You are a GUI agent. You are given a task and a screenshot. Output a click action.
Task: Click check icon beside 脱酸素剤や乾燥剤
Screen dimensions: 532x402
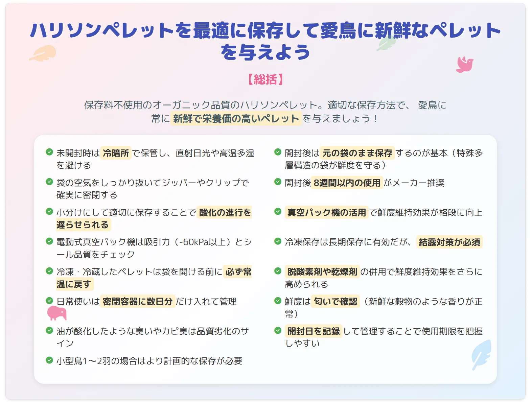coord(278,271)
